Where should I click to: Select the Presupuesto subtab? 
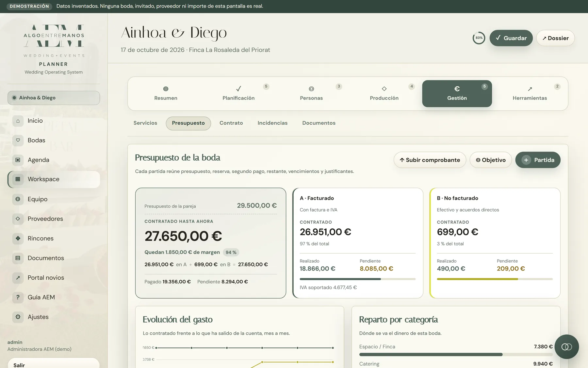coord(188,123)
